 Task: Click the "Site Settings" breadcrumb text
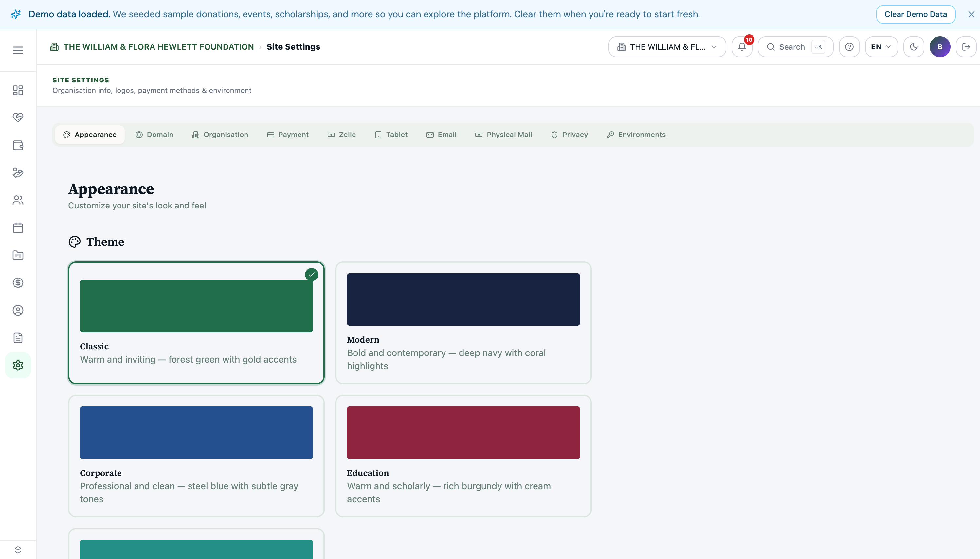click(293, 47)
